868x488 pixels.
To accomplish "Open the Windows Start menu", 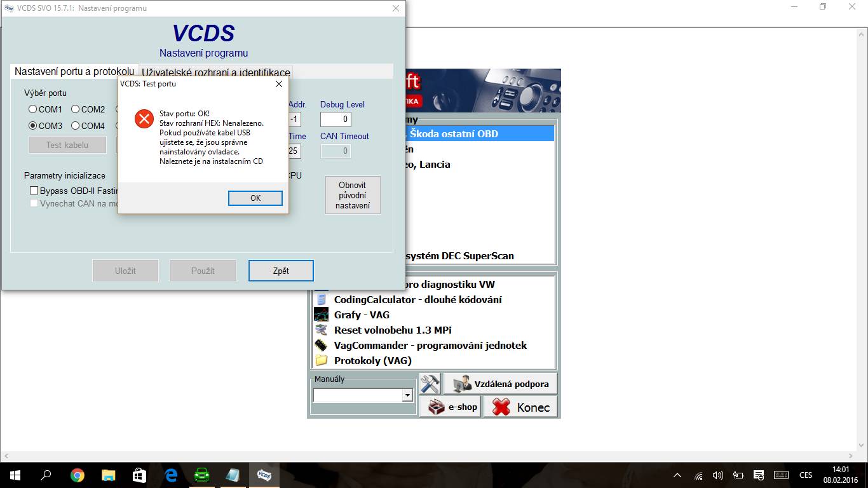I will [15, 475].
